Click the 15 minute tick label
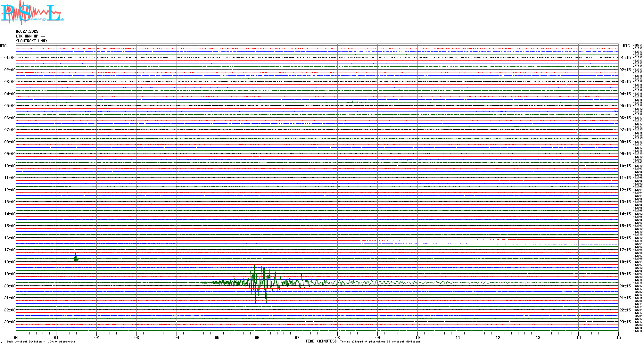 tap(618, 337)
